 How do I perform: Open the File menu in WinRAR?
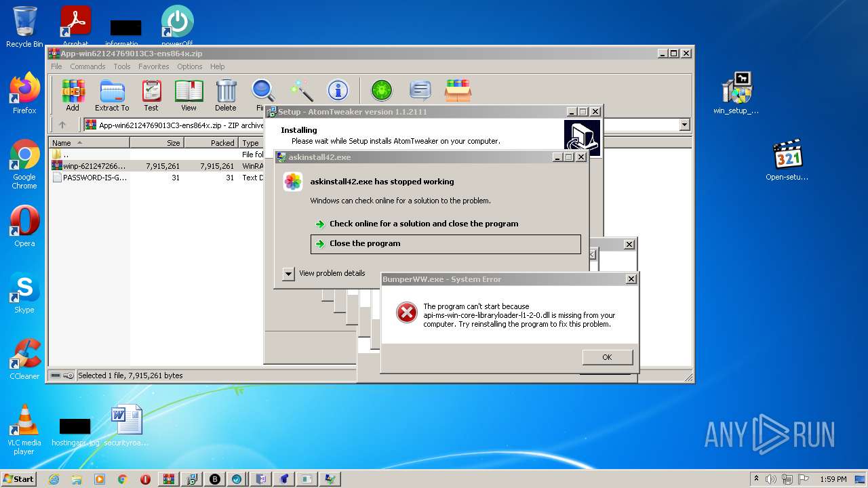click(56, 66)
